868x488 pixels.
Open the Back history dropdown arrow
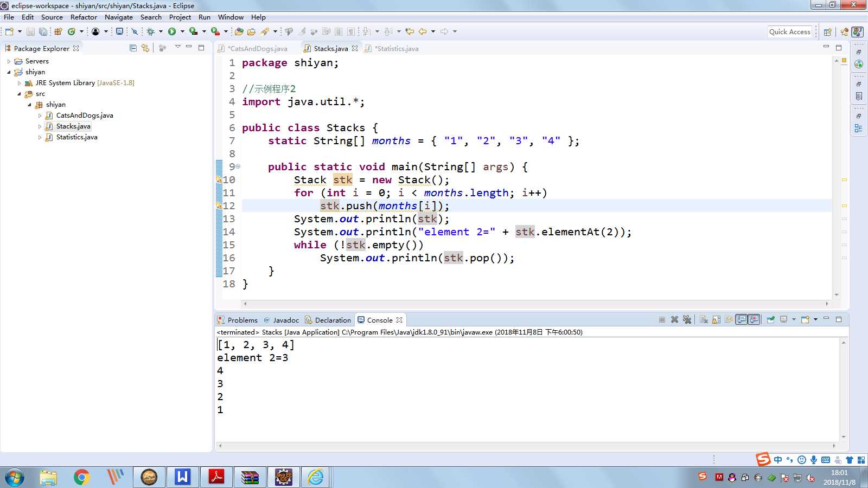(433, 31)
